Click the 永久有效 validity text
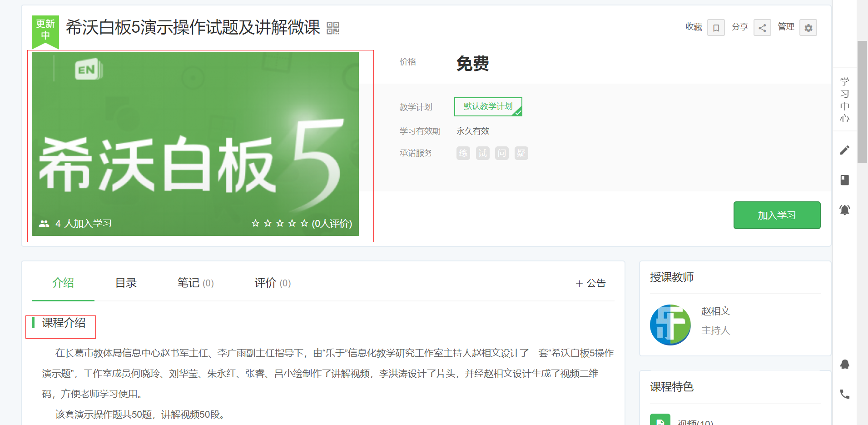Screen dimensions: 868x425 tap(473, 131)
